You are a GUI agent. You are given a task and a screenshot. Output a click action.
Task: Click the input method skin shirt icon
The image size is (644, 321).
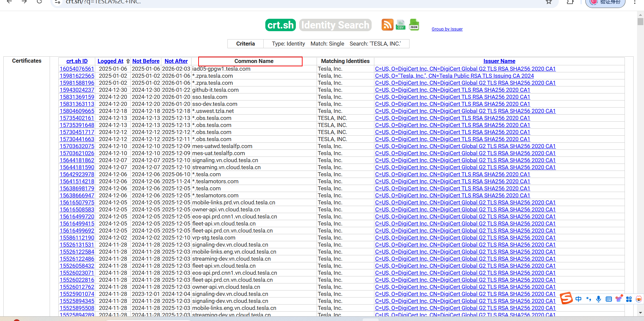coord(619,298)
